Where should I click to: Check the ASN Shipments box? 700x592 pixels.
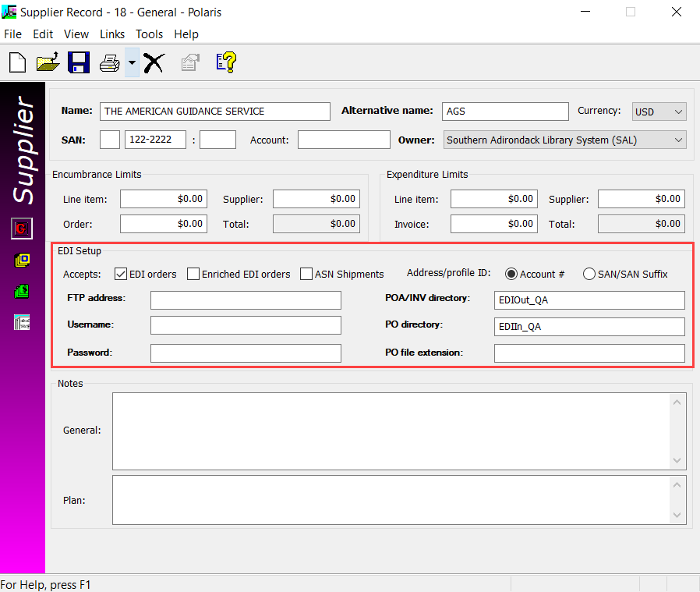coord(306,274)
